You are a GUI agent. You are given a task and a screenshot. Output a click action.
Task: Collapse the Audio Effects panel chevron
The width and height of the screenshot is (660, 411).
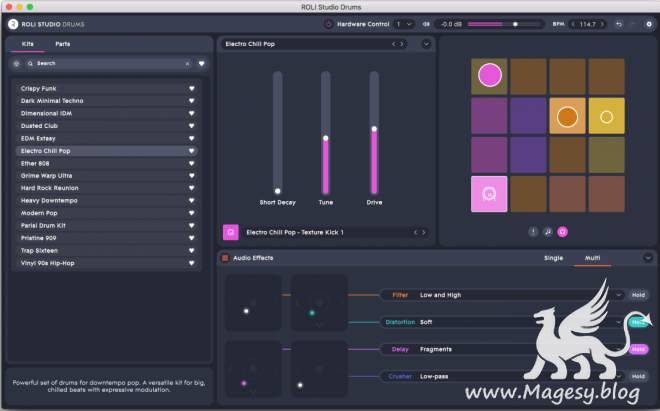tap(648, 258)
